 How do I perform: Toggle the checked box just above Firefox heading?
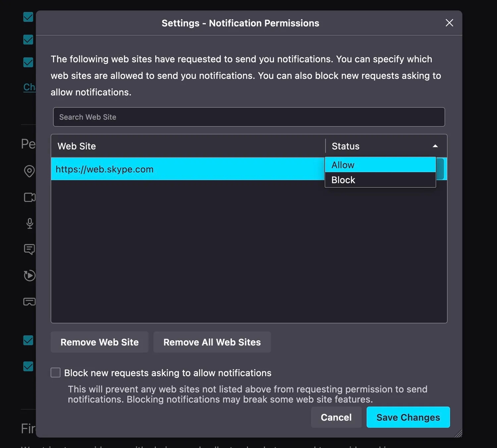[x=28, y=366]
